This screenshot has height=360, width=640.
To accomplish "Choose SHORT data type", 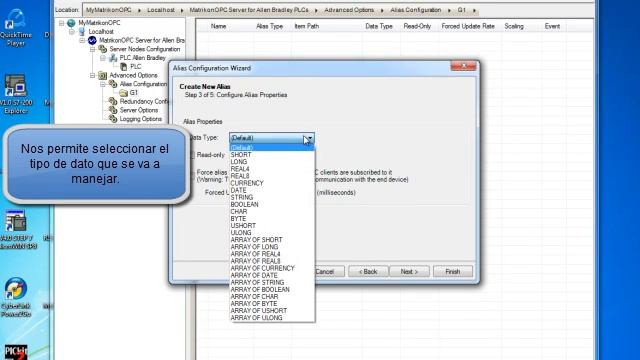I will (272, 155).
